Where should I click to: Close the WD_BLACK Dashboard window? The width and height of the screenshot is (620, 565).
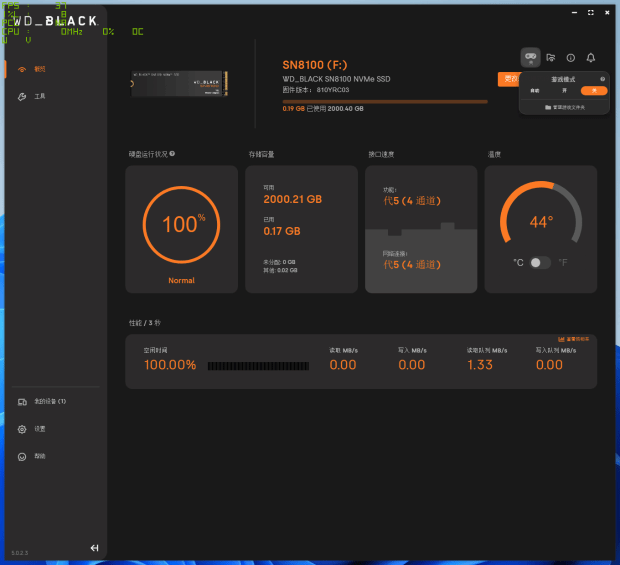[x=607, y=13]
